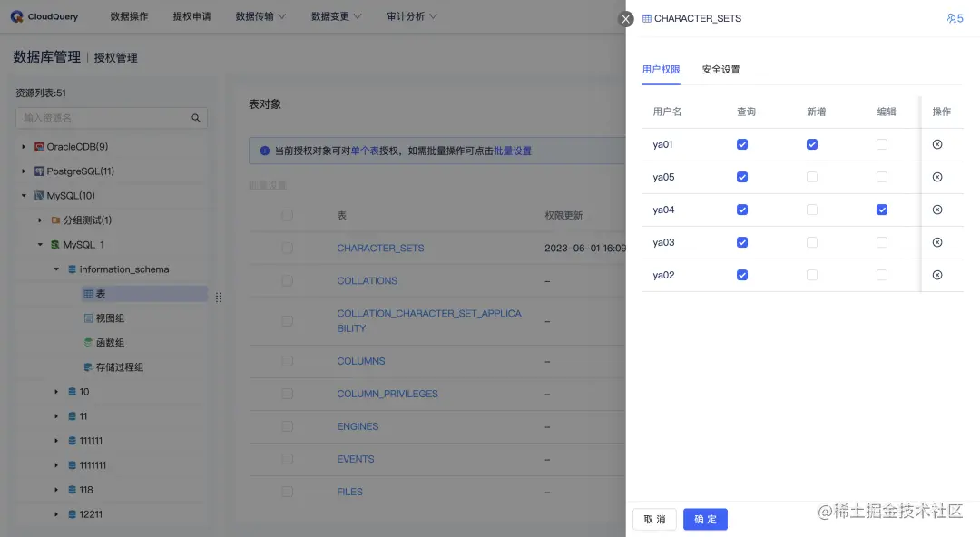Collapse the information_schema tree node

(x=56, y=269)
